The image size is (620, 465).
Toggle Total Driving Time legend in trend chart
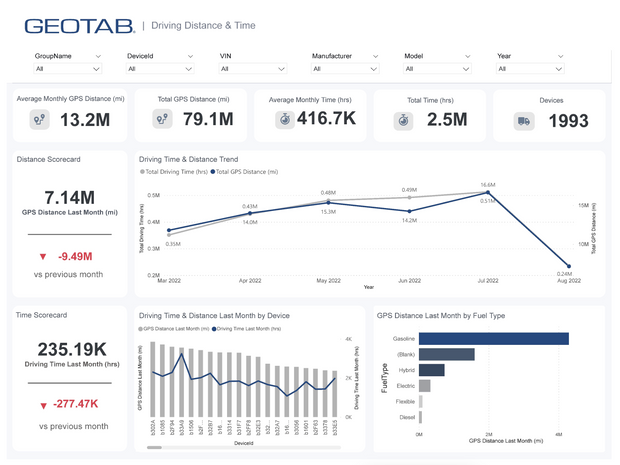point(174,172)
